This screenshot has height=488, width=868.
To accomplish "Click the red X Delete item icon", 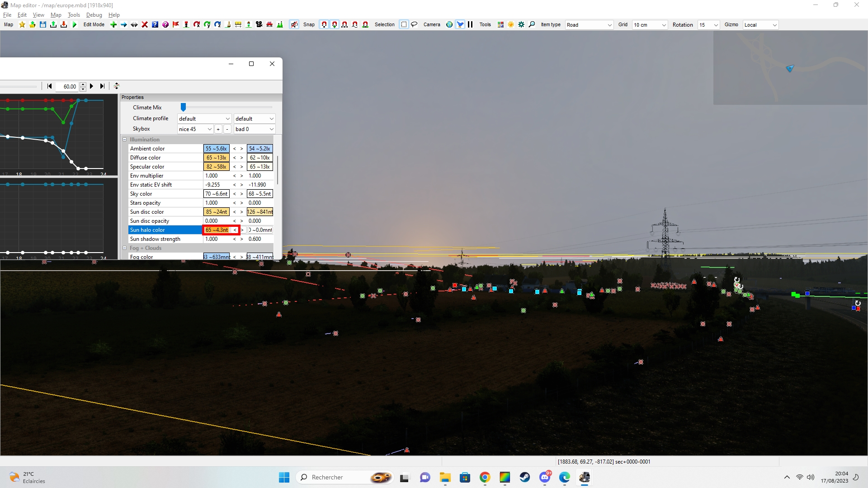I will pyautogui.click(x=145, y=25).
